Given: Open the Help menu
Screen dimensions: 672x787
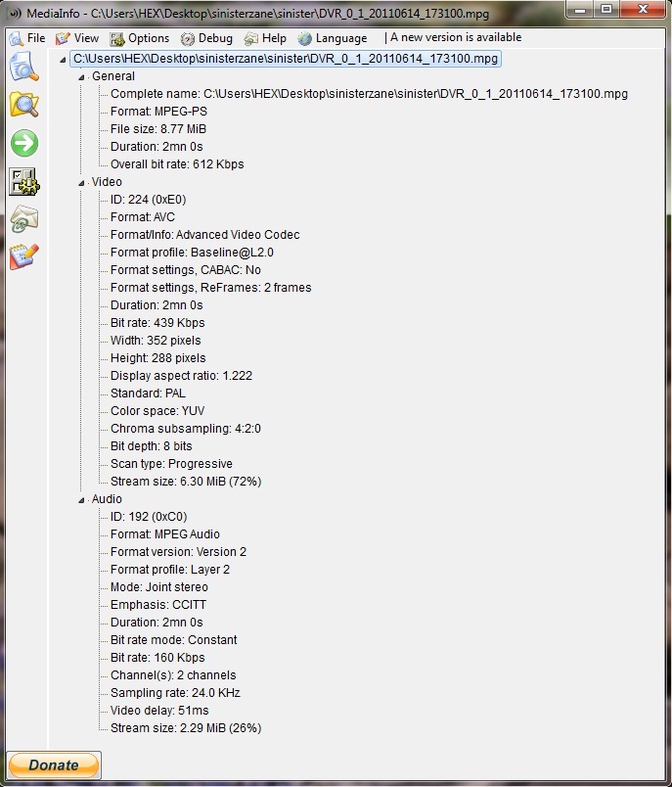Looking at the screenshot, I should click(x=265, y=38).
